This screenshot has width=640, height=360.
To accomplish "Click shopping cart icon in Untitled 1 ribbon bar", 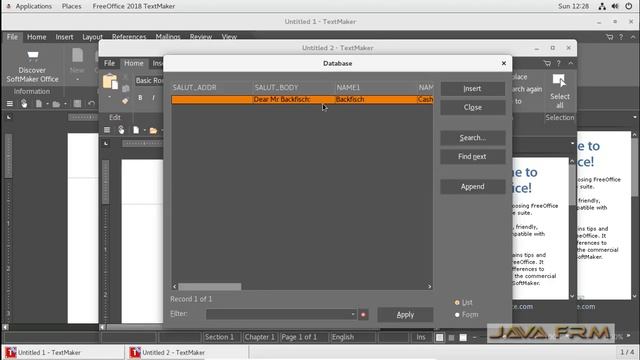I will (x=609, y=37).
